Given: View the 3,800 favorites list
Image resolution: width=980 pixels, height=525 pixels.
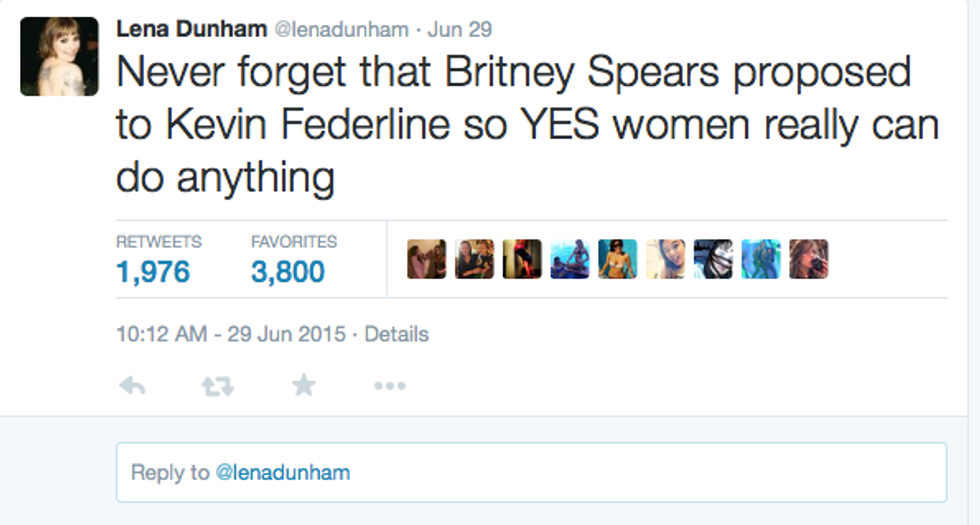Looking at the screenshot, I should point(288,271).
